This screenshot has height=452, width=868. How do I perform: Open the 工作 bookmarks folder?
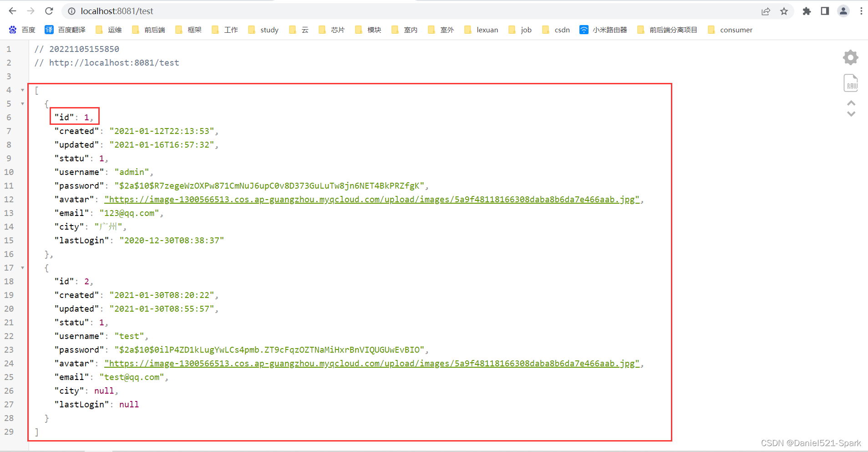225,30
